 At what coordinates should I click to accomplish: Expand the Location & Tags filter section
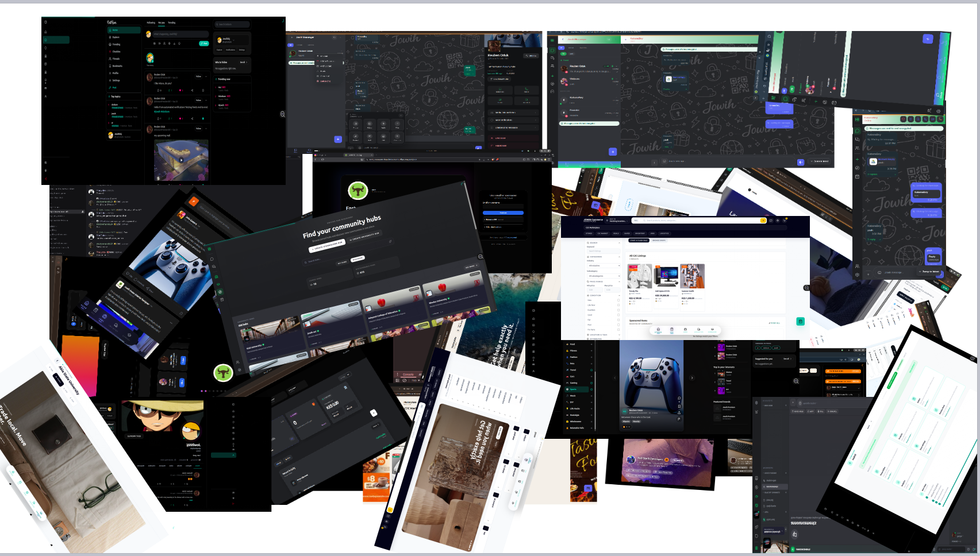click(619, 335)
